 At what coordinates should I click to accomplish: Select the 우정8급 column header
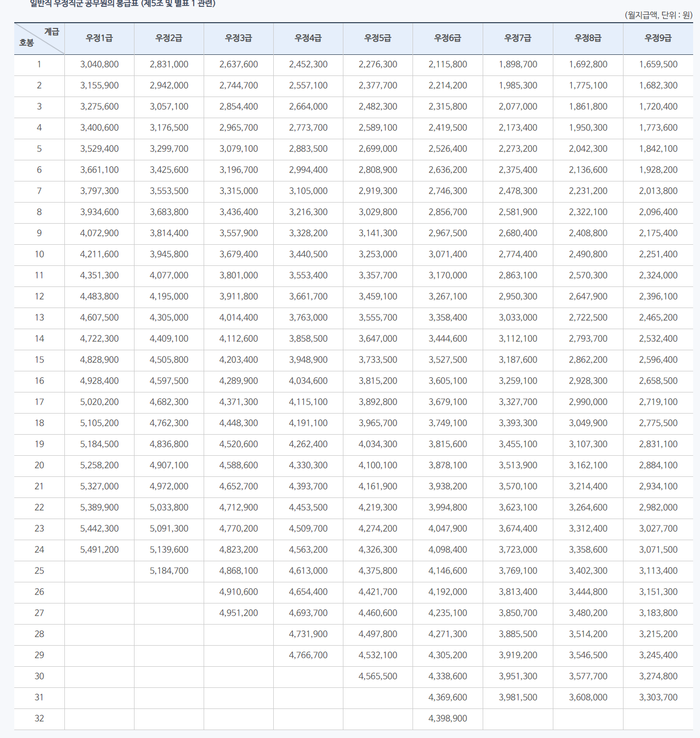(588, 38)
